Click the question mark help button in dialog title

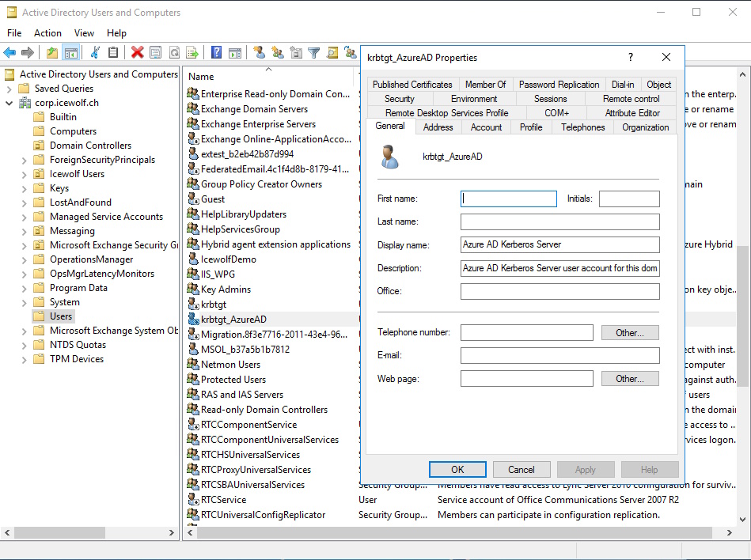pos(631,58)
